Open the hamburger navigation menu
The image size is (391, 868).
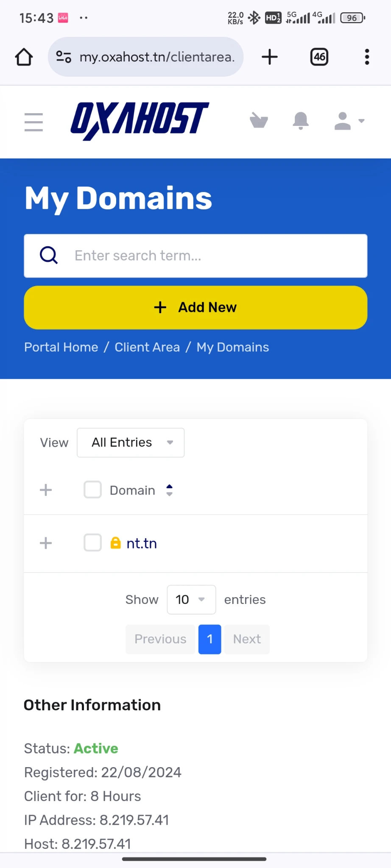(x=34, y=122)
